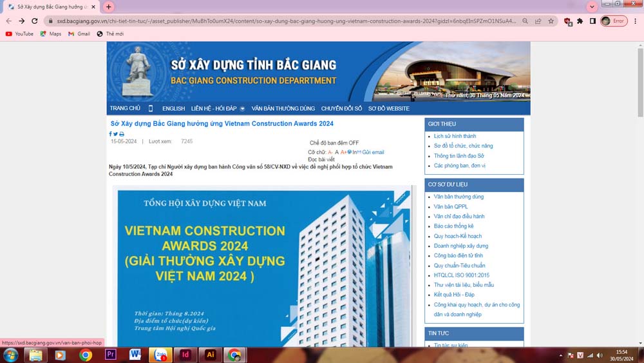Open Adobe InDesign from taskbar
This screenshot has width=644, height=363.
(x=185, y=355)
